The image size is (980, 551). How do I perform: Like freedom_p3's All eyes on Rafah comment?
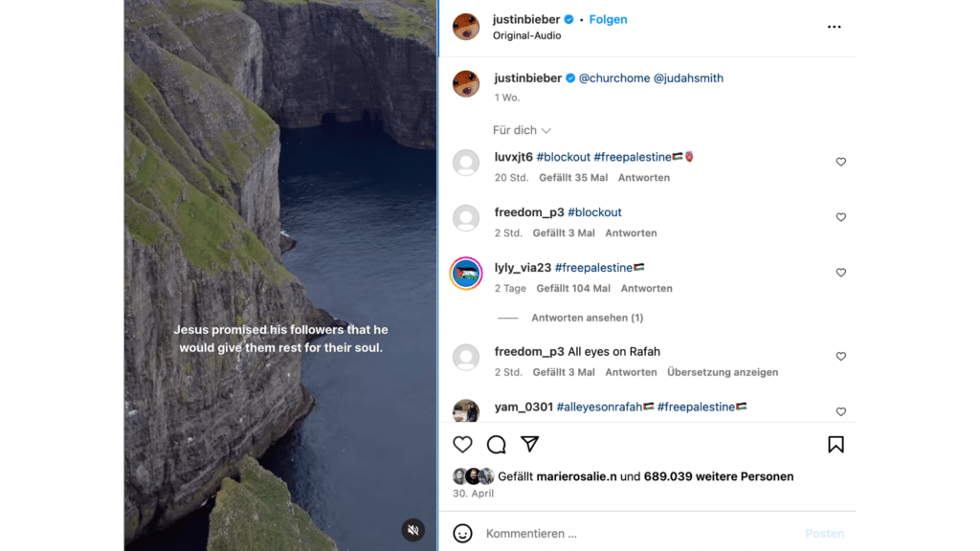(840, 356)
